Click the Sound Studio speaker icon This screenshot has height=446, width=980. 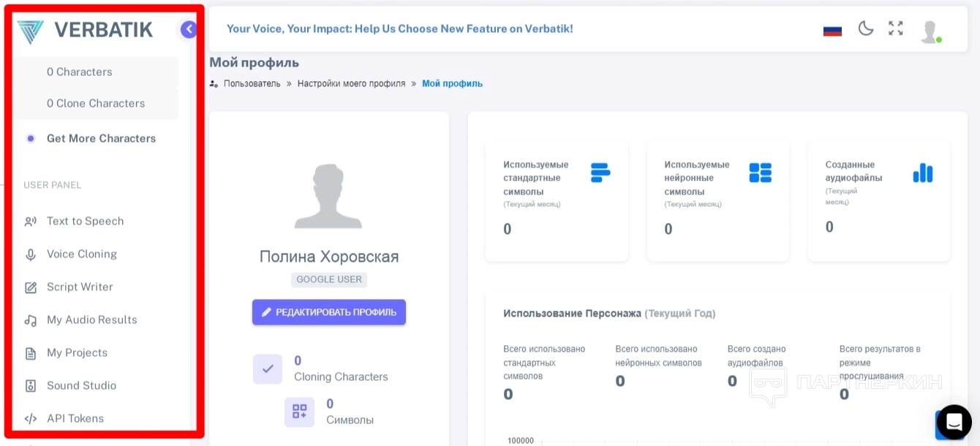pyautogui.click(x=31, y=386)
